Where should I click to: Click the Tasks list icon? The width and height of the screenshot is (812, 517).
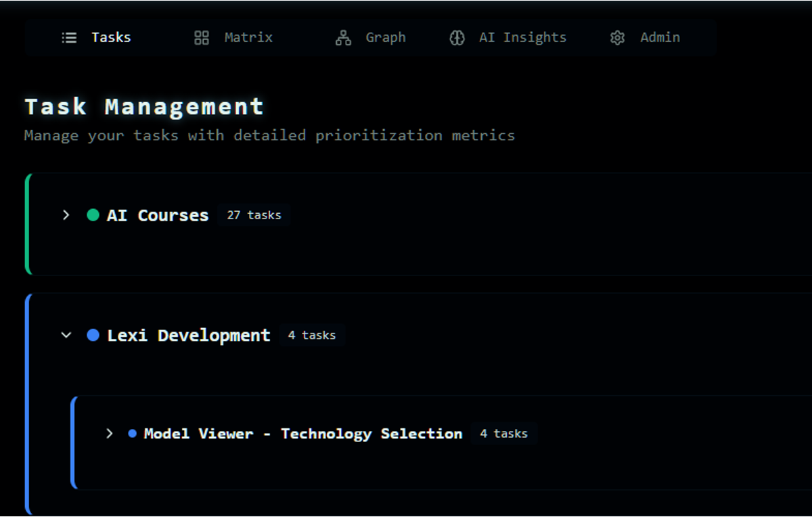tap(69, 38)
